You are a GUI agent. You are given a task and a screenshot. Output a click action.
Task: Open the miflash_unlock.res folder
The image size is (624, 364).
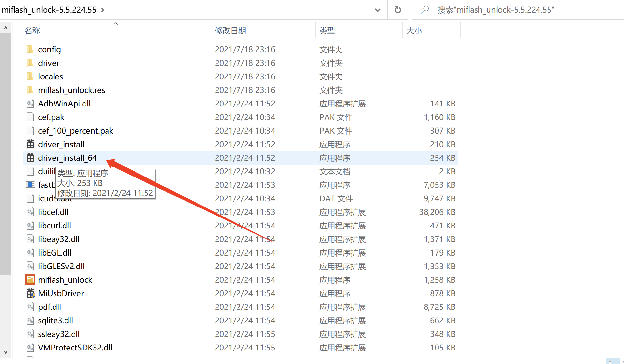click(x=72, y=90)
